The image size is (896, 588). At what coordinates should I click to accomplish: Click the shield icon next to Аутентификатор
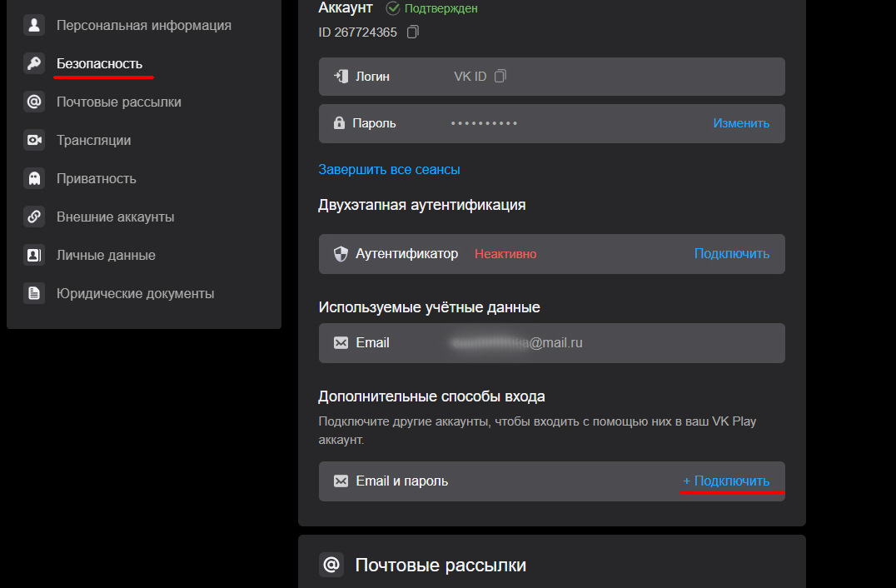tap(340, 254)
